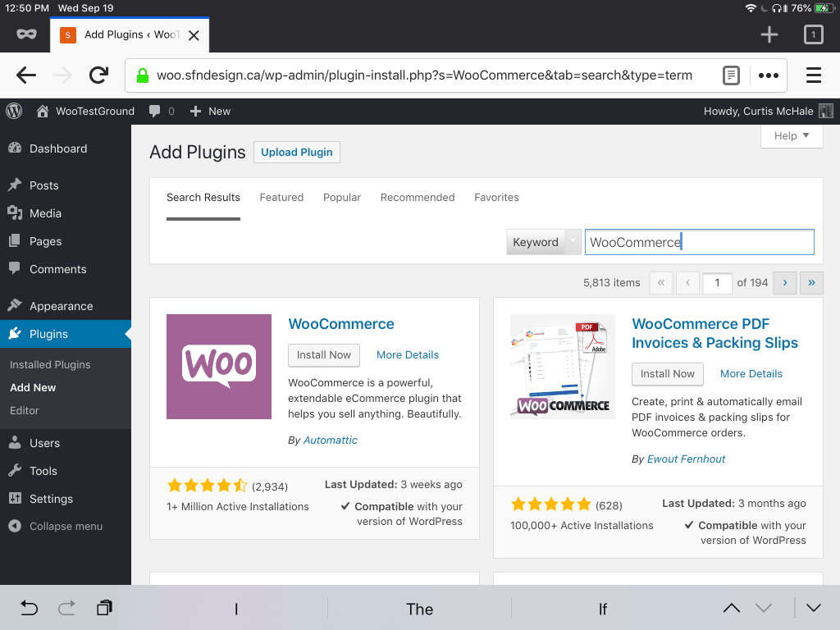Open More Details for PDF Invoices plugin
Image resolution: width=840 pixels, height=630 pixels.
point(751,374)
